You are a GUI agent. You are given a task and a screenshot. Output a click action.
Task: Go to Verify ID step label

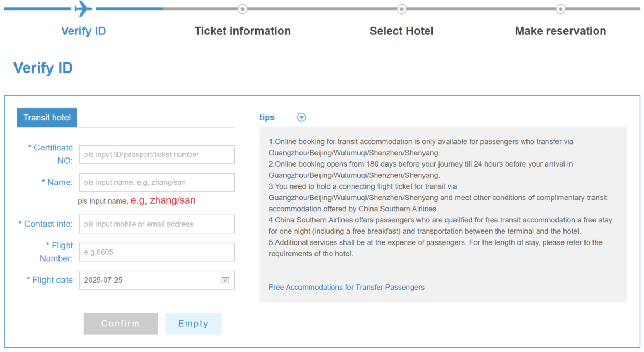click(84, 31)
